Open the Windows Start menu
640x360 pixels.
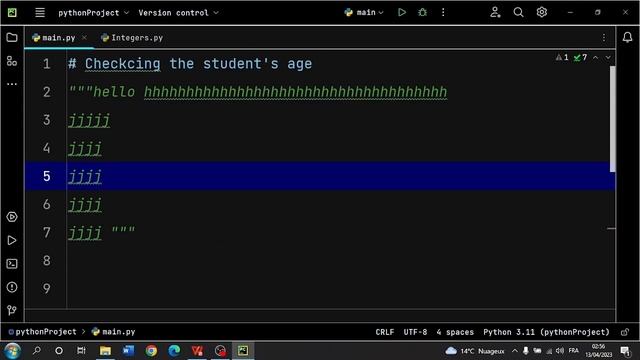click(x=12, y=351)
